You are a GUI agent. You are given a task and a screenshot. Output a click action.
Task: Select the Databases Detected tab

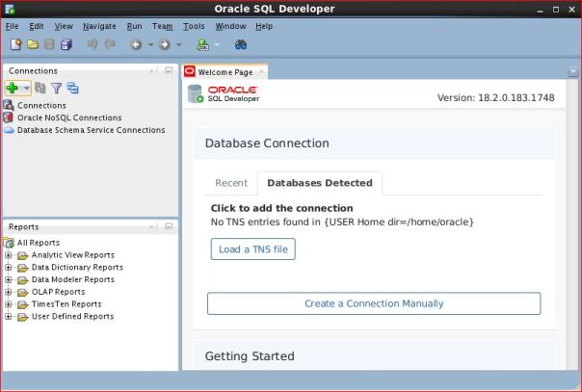[320, 183]
